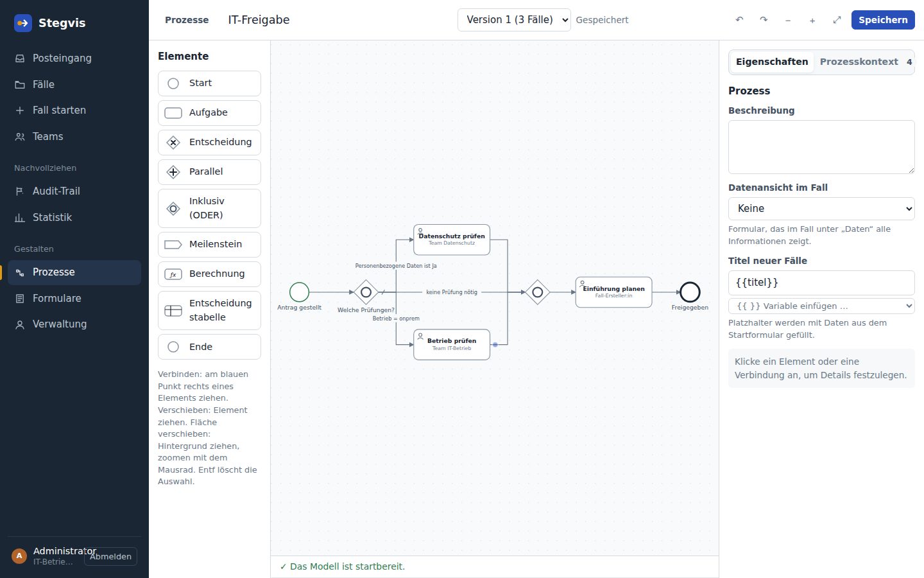Viewport: 924px width, 578px height.
Task: Choose the Berechnung element
Action: pyautogui.click(x=209, y=274)
